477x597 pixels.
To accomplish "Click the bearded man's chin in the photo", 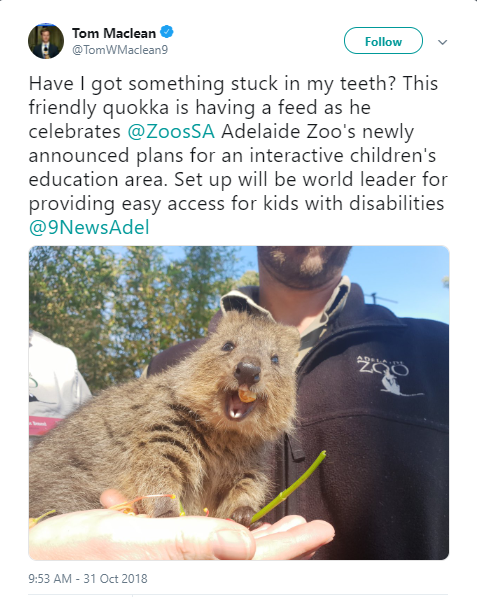I will (303, 267).
